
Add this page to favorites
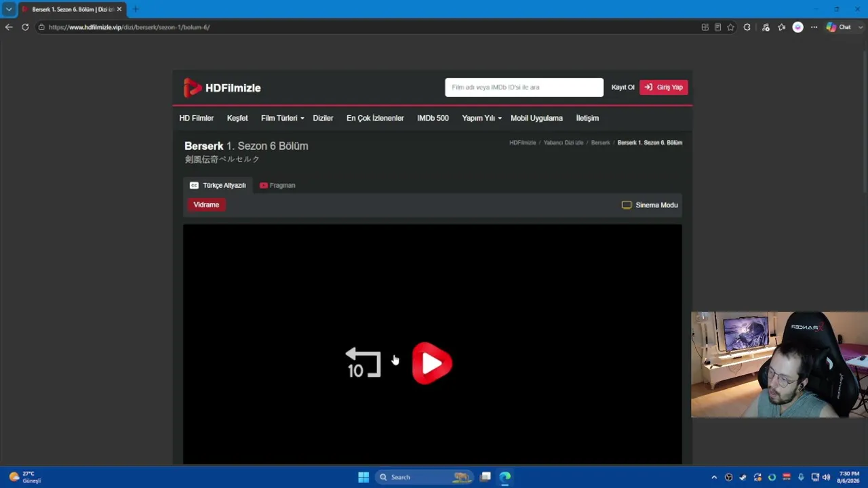(x=731, y=27)
